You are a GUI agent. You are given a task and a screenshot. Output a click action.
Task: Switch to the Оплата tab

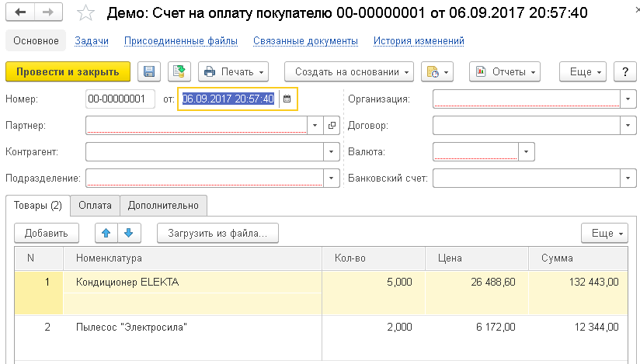(95, 206)
